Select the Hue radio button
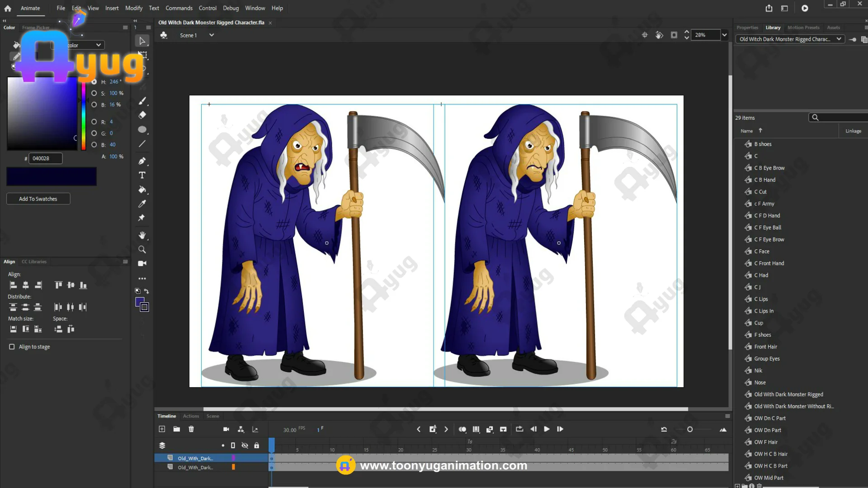The height and width of the screenshot is (488, 868). pos(94,82)
